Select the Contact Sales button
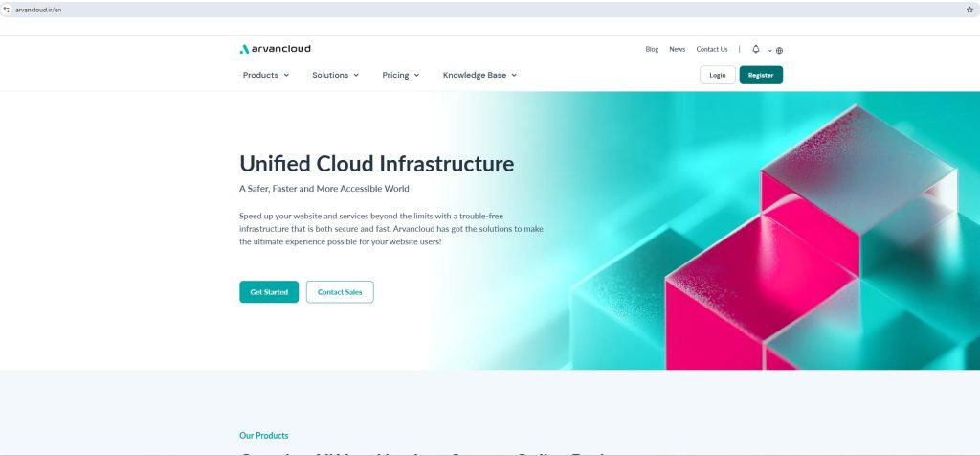This screenshot has height=456, width=980. [340, 292]
